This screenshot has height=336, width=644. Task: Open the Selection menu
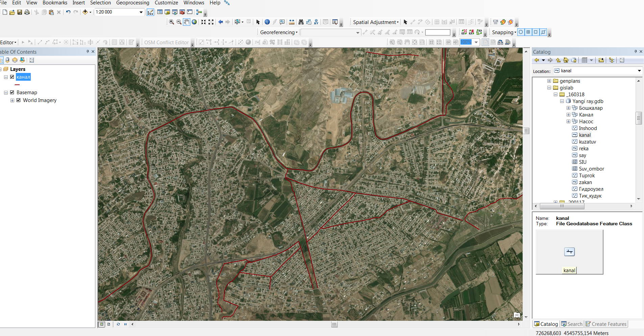(x=100, y=3)
